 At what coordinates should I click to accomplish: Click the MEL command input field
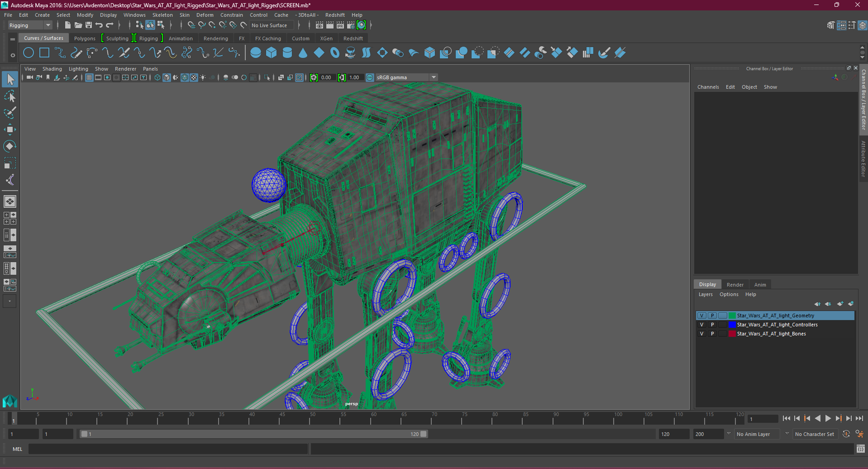168,449
